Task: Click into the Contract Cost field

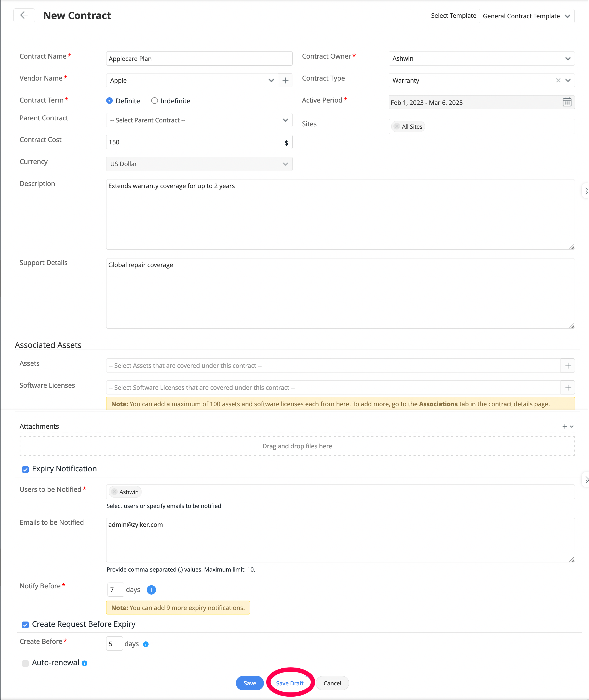Action: point(194,142)
